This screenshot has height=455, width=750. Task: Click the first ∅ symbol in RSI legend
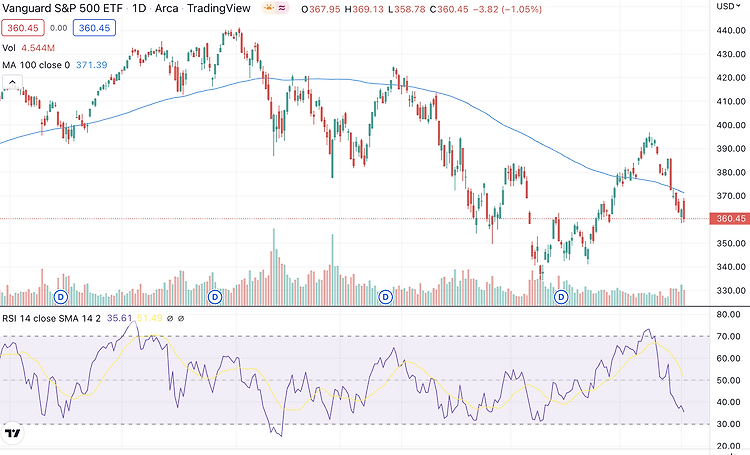(169, 318)
